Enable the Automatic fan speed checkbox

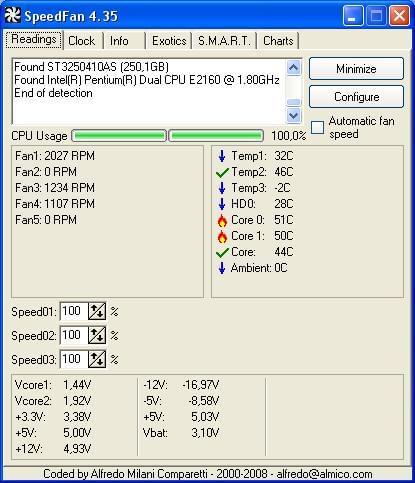pos(317,127)
